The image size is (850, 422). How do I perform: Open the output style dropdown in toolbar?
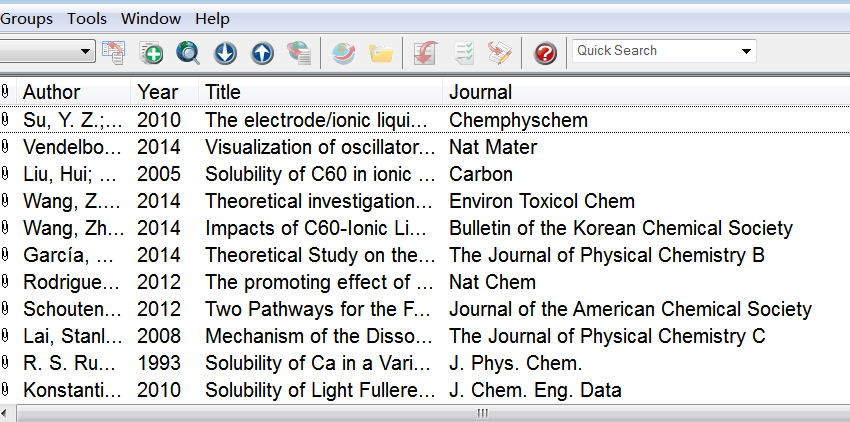pyautogui.click(x=86, y=50)
